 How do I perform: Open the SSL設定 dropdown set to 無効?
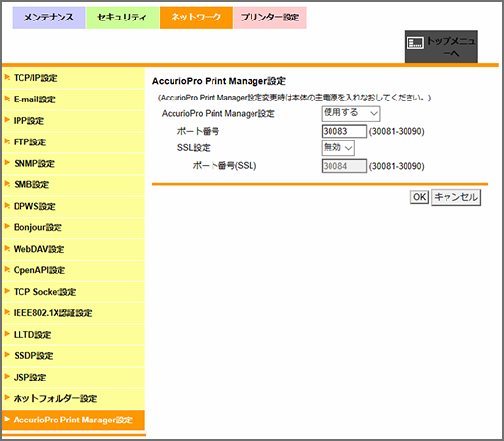point(337,148)
